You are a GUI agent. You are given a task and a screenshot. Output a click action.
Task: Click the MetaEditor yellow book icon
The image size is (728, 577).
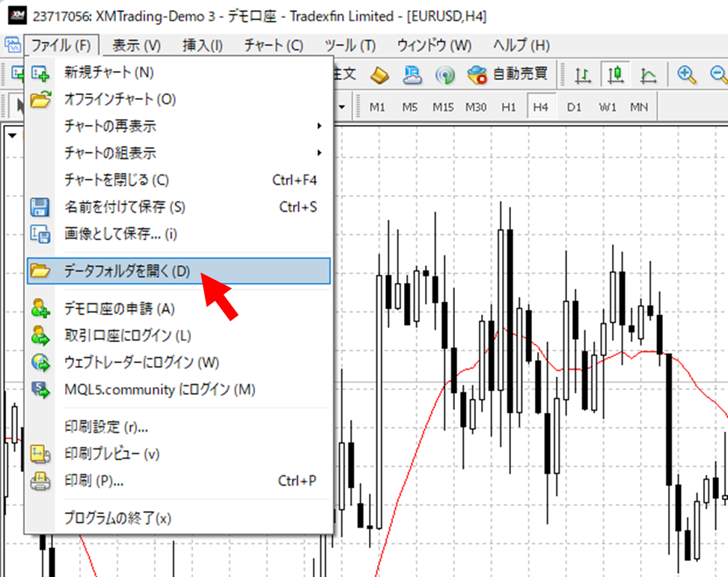click(x=379, y=75)
